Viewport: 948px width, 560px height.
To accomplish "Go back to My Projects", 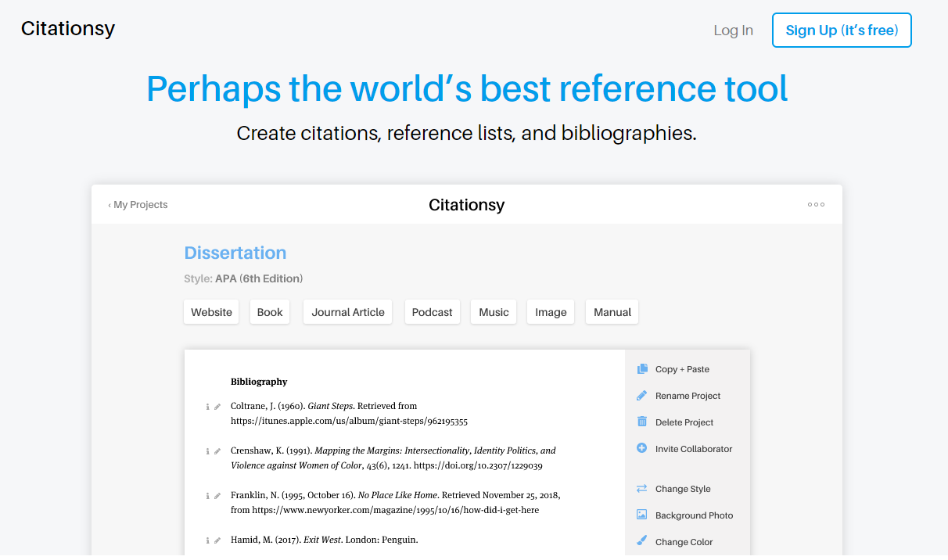I will click(138, 205).
